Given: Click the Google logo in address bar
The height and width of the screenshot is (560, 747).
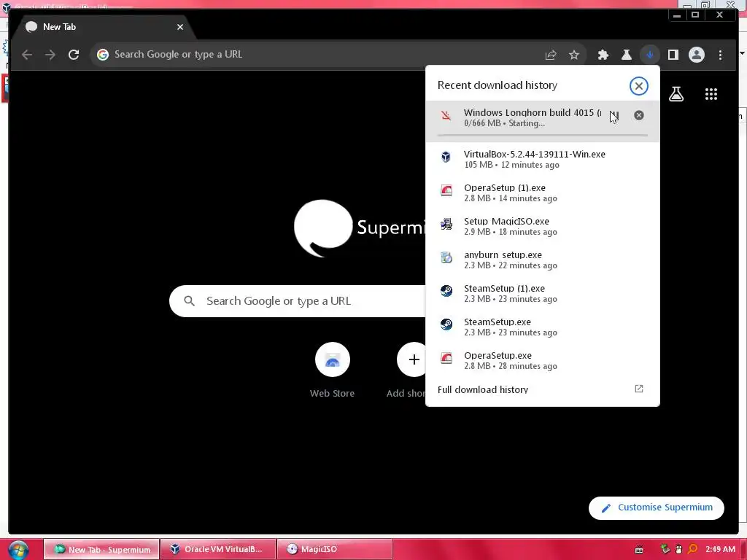Looking at the screenshot, I should 102,55.
